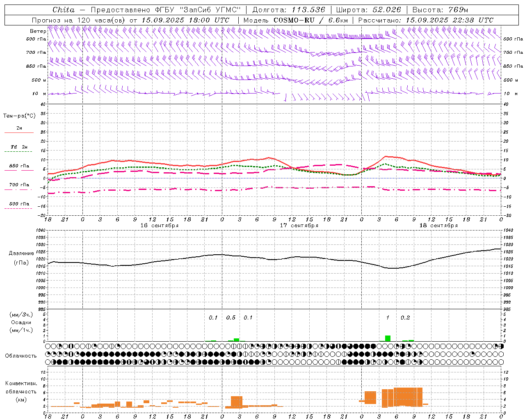The width and height of the screenshot is (525, 420).
Task: Click the "17 сентября" date label
Action: click(299, 226)
